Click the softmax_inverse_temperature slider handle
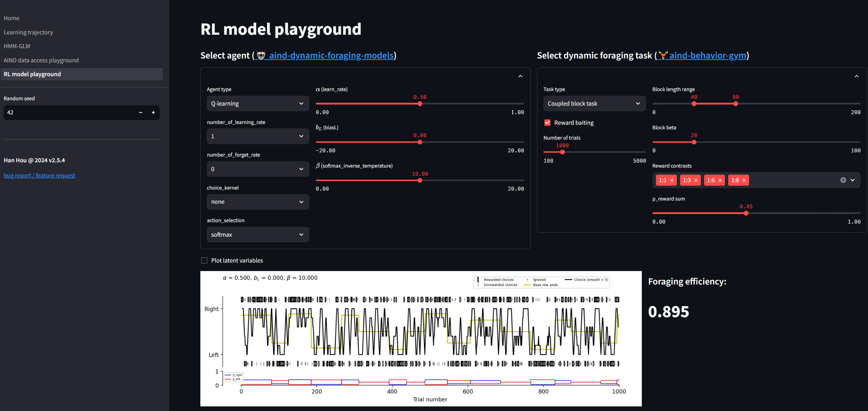The height and width of the screenshot is (411, 868). [x=420, y=180]
